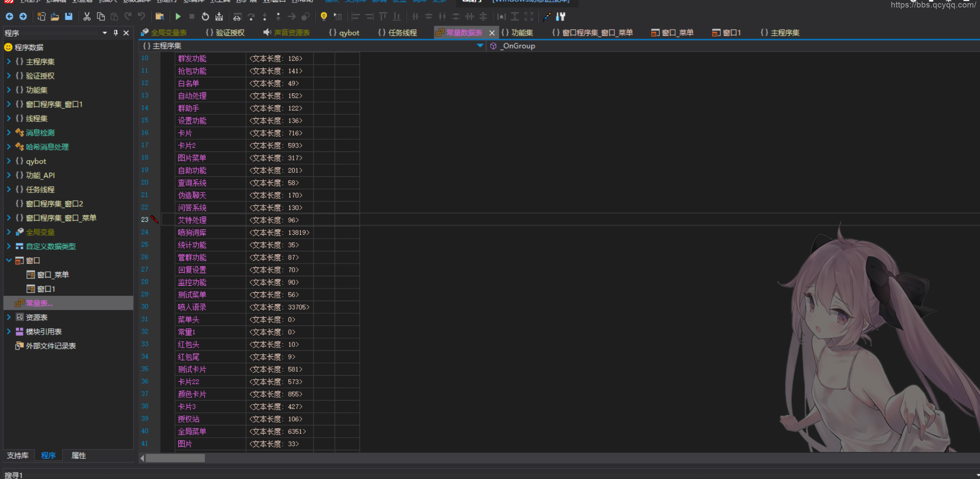Switch to the 窗口1 tab
The image size is (980, 479).
[x=726, y=33]
